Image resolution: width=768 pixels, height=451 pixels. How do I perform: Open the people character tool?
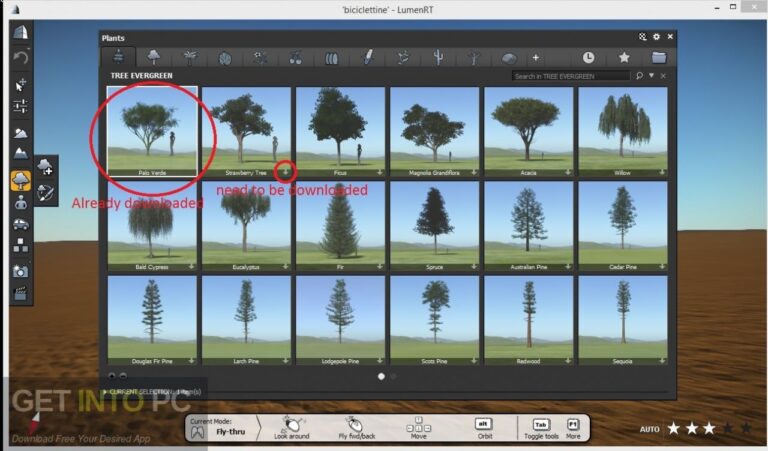[21, 203]
